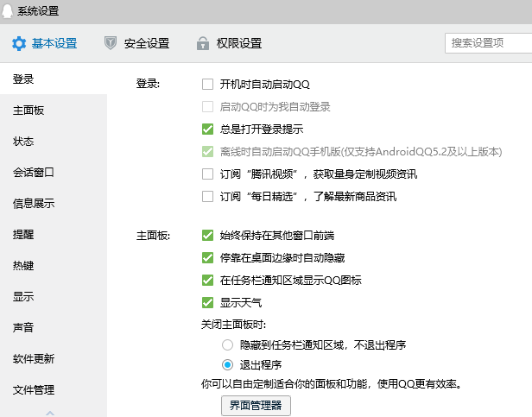Click the QQ penguin icon in title bar

(x=7, y=11)
